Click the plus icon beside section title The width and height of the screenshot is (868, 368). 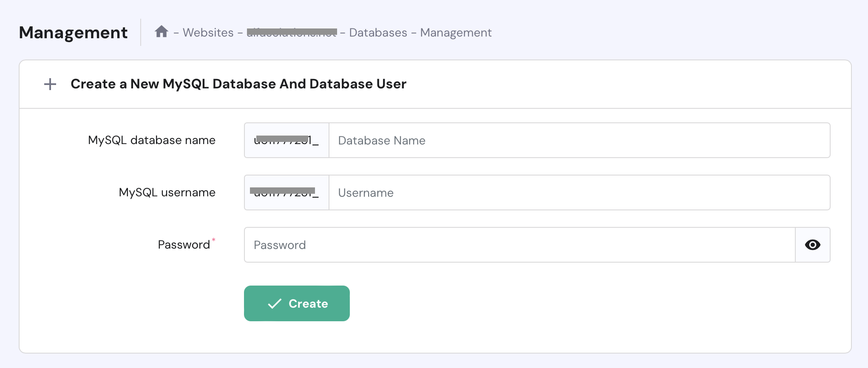pyautogui.click(x=50, y=84)
